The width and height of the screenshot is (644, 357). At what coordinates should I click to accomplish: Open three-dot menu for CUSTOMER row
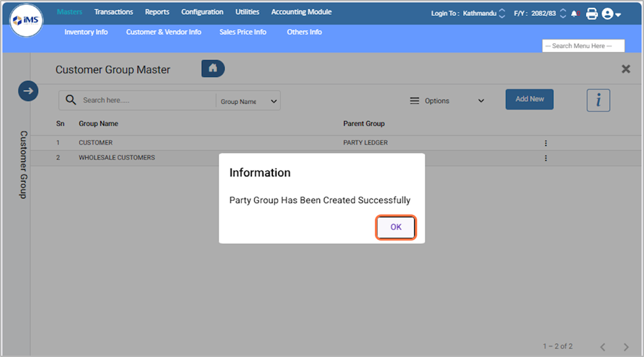coord(545,143)
